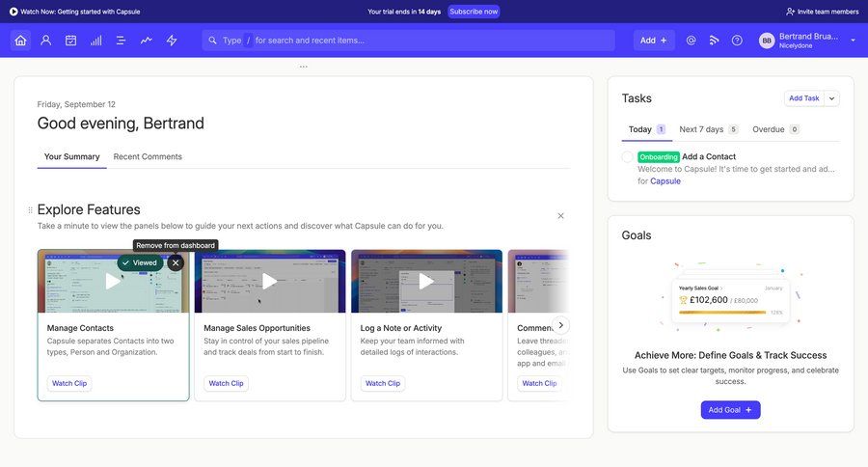Image resolution: width=868 pixels, height=467 pixels.
Task: Open the Contacts person icon
Action: coord(45,41)
